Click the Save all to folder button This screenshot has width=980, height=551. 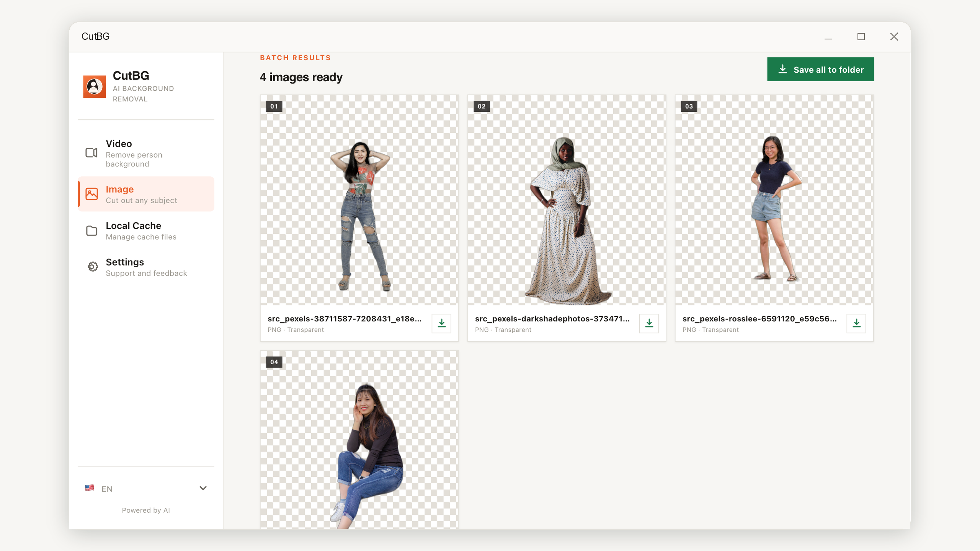[x=820, y=69]
